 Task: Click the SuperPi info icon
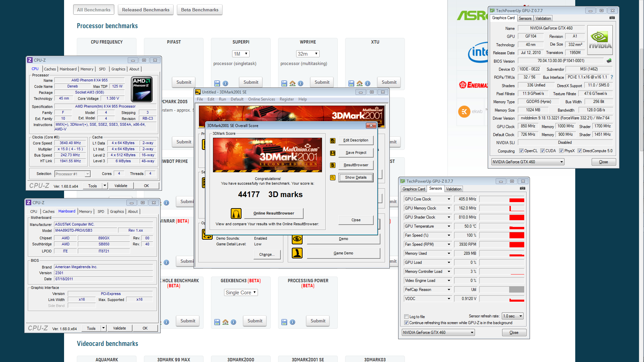[x=225, y=83]
